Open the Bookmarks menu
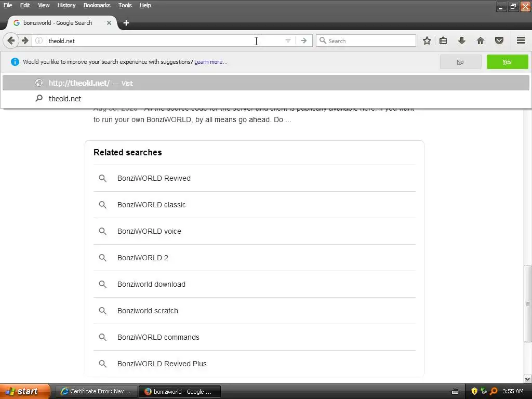The width and height of the screenshot is (532, 399). point(97,5)
